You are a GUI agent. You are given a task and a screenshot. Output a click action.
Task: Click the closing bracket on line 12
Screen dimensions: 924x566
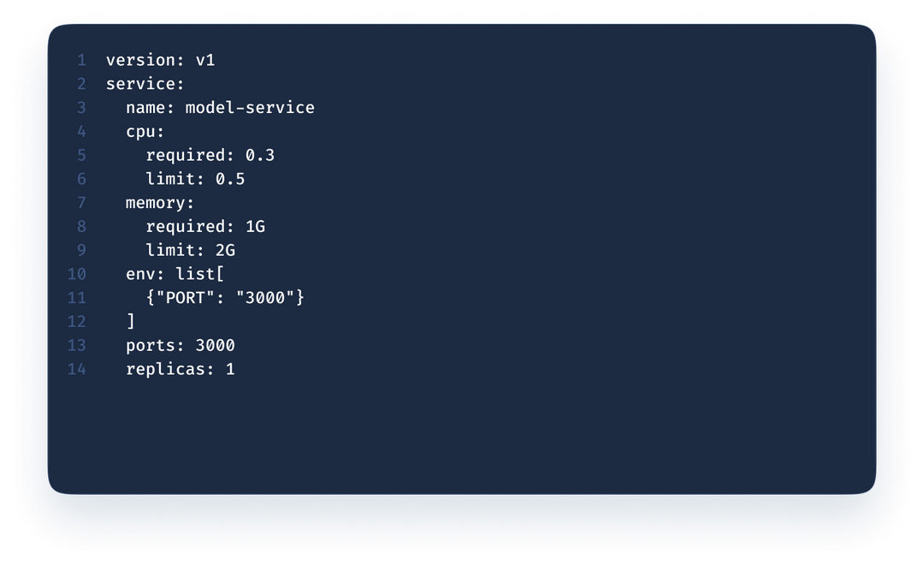click(x=130, y=322)
